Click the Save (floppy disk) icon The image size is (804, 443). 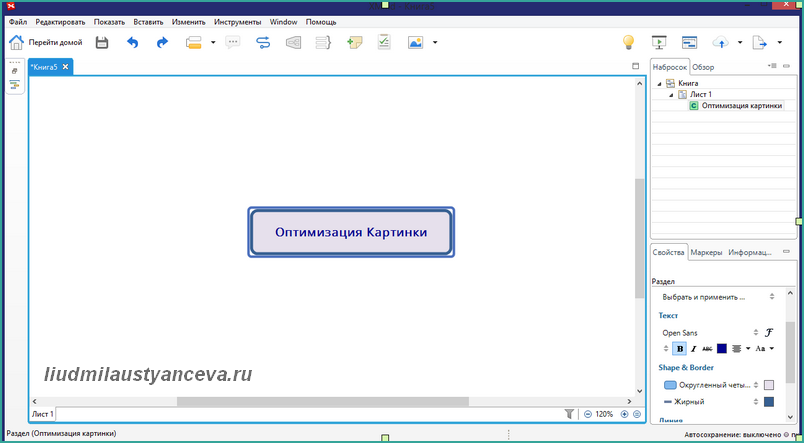pyautogui.click(x=102, y=43)
